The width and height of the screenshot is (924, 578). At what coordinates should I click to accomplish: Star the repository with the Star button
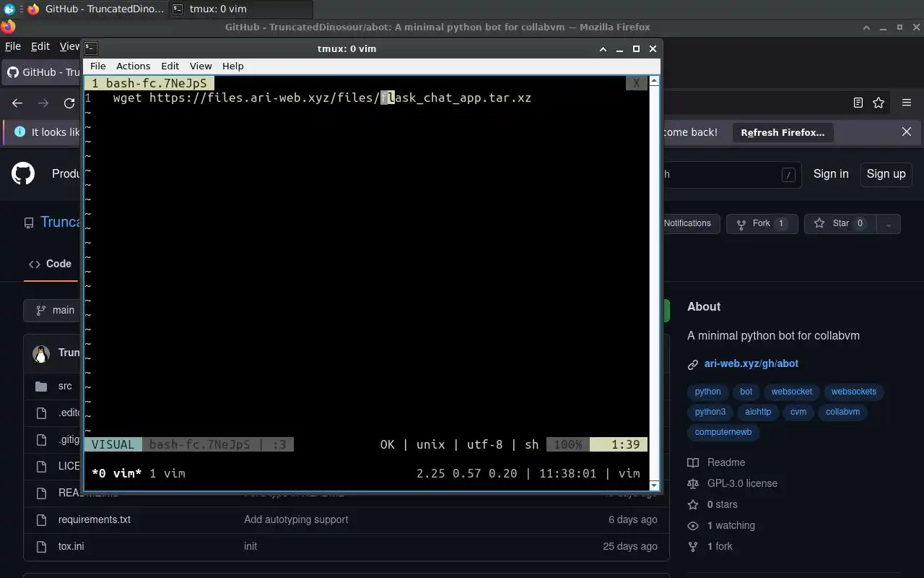coord(840,223)
